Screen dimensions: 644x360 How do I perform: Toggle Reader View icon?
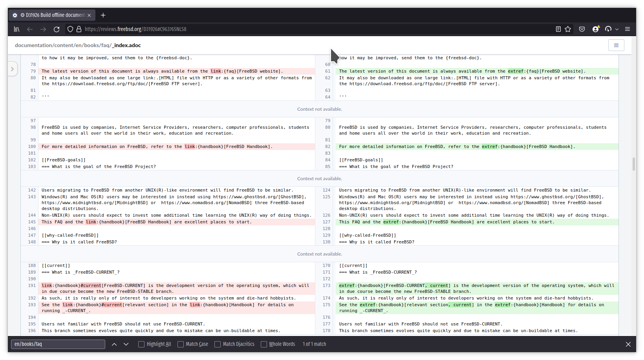point(558,29)
